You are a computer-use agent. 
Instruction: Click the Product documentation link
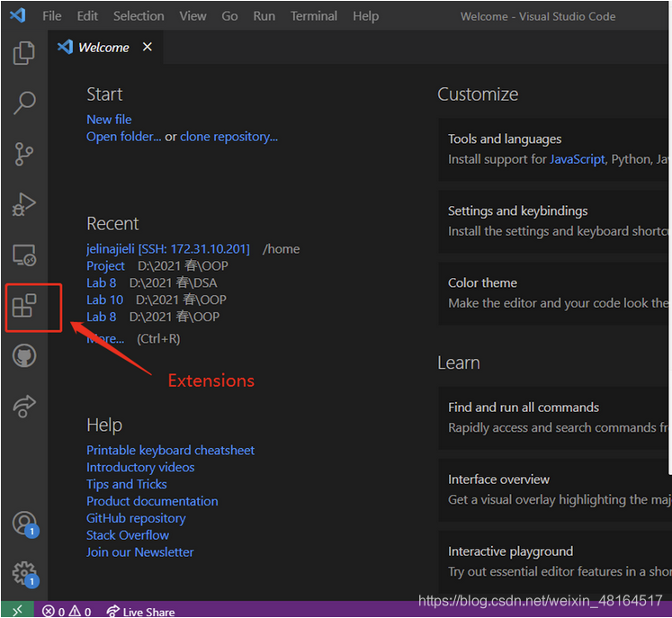[x=152, y=501]
